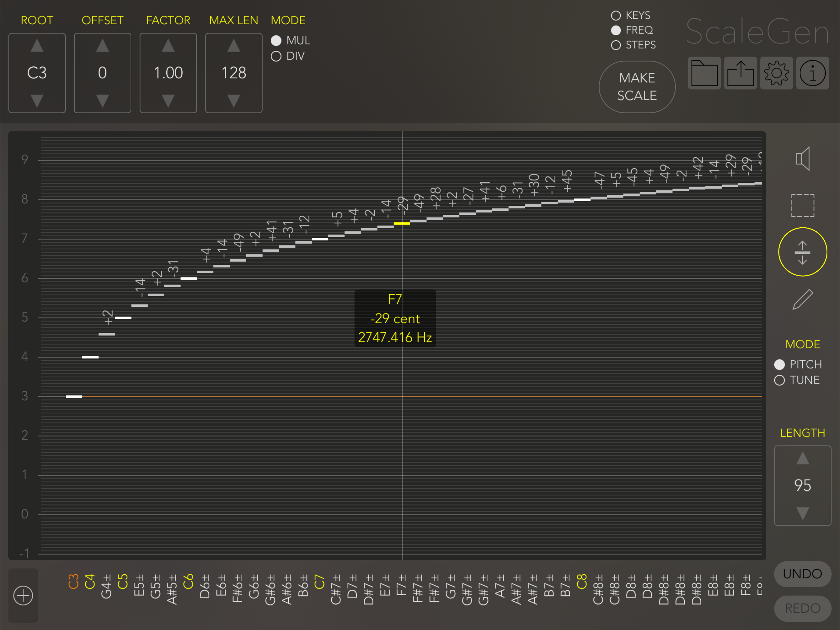Click the C3 label on note axis
The height and width of the screenshot is (630, 840).
click(x=73, y=581)
